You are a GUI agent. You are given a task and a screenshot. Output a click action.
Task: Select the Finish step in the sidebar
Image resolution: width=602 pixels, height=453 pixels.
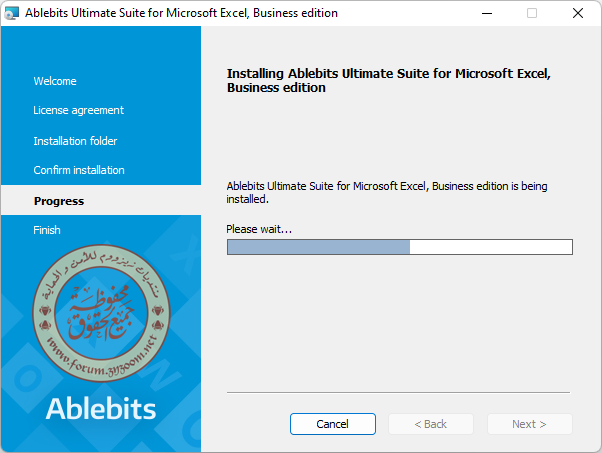pos(47,230)
